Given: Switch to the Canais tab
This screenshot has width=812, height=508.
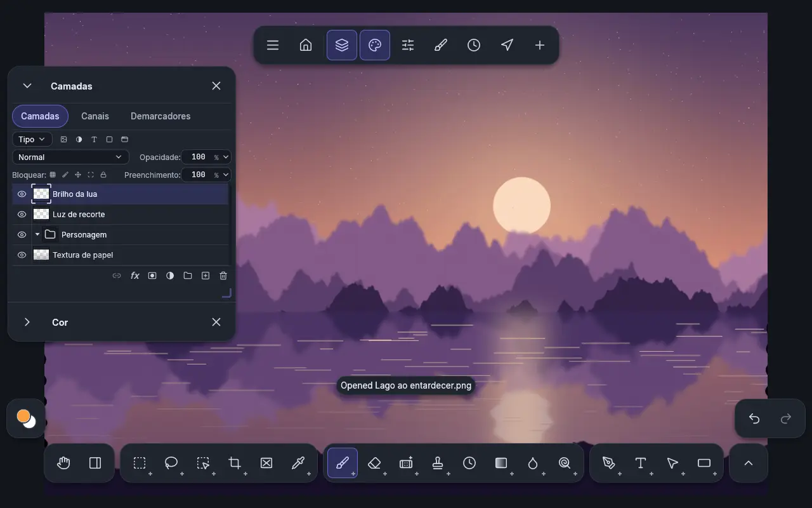Looking at the screenshot, I should [x=95, y=116].
